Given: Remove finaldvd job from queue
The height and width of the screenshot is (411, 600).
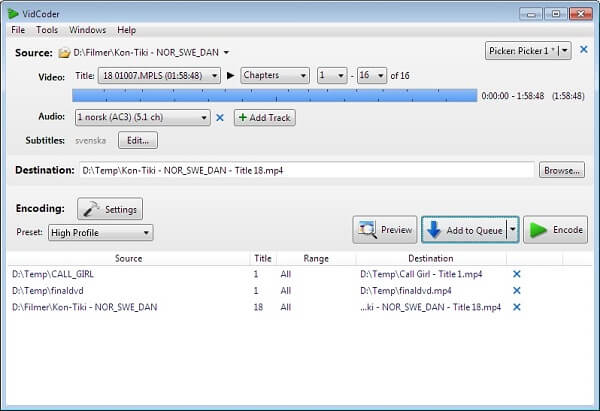Looking at the screenshot, I should point(517,290).
